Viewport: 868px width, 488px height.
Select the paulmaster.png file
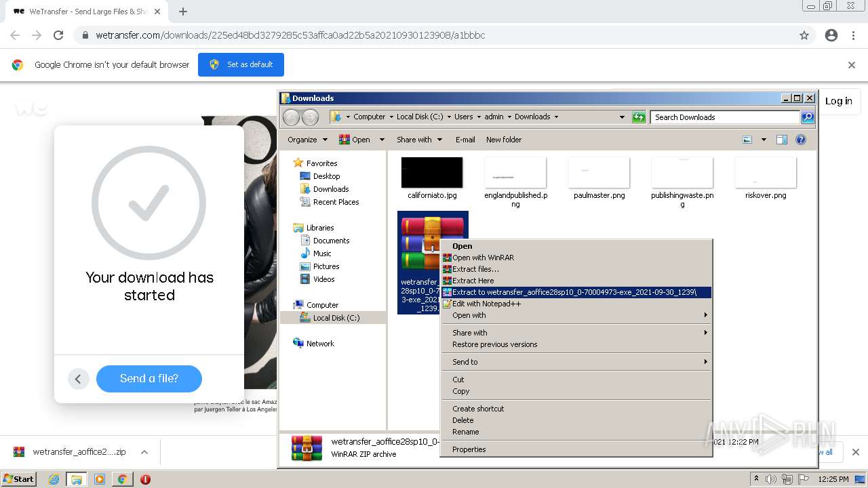click(x=599, y=178)
